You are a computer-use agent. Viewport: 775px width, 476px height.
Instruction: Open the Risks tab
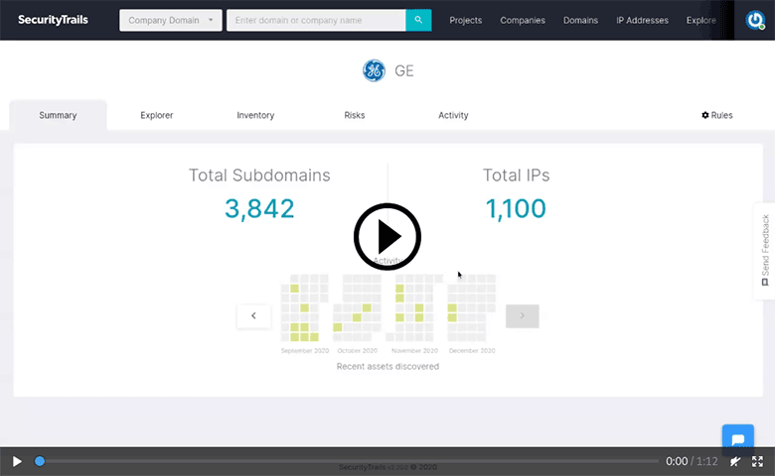tap(354, 115)
